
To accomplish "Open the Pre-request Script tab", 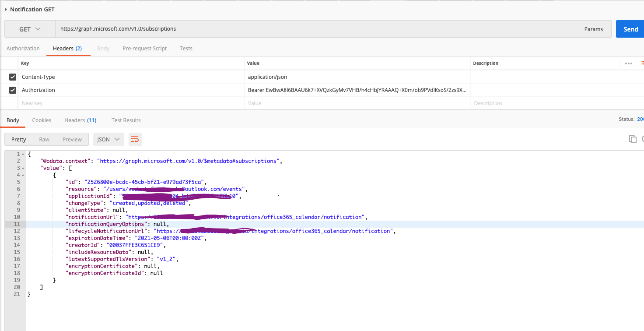I will (x=144, y=49).
